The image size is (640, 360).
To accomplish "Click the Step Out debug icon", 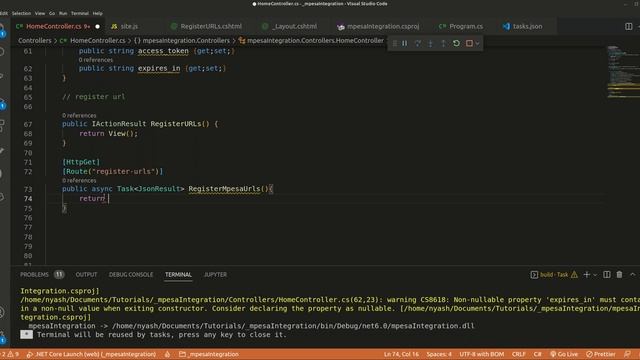I will (443, 43).
